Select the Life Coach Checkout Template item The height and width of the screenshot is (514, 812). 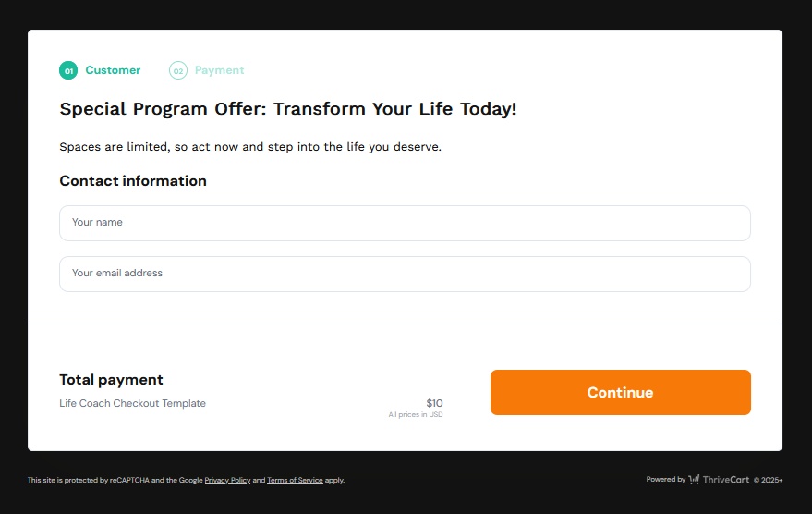(x=132, y=403)
